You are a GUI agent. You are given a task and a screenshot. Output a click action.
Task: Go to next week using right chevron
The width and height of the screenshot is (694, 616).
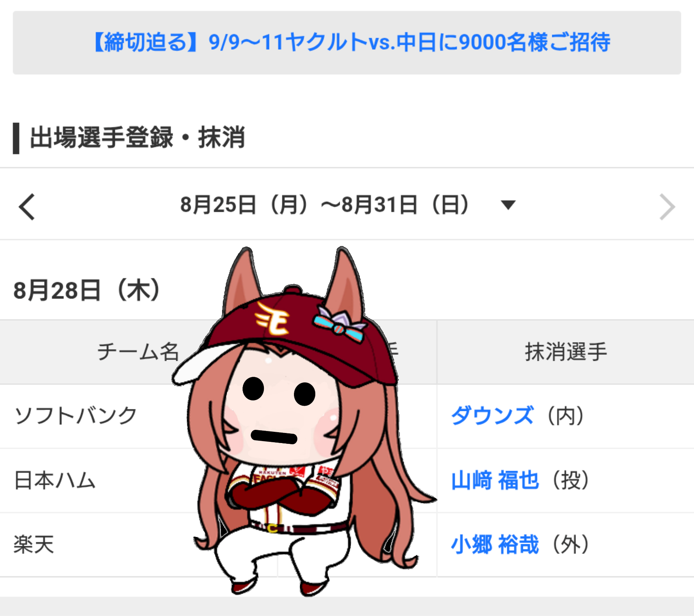667,207
